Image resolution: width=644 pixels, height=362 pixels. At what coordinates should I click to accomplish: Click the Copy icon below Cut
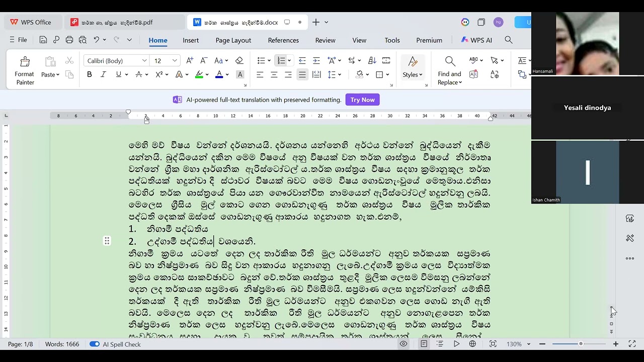69,74
